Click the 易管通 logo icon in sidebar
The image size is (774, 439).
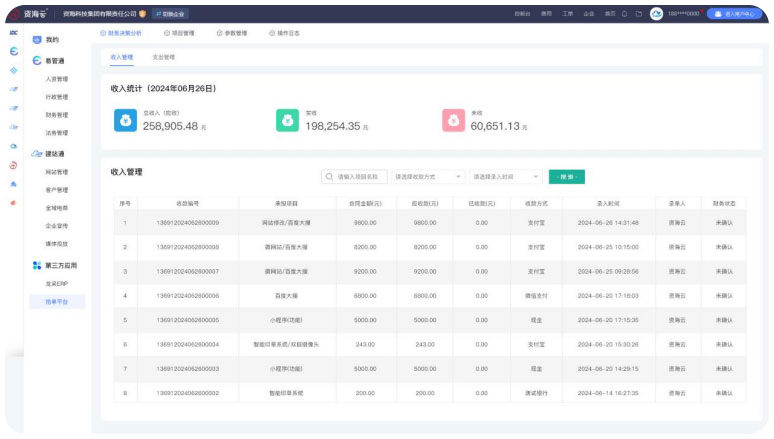37,60
